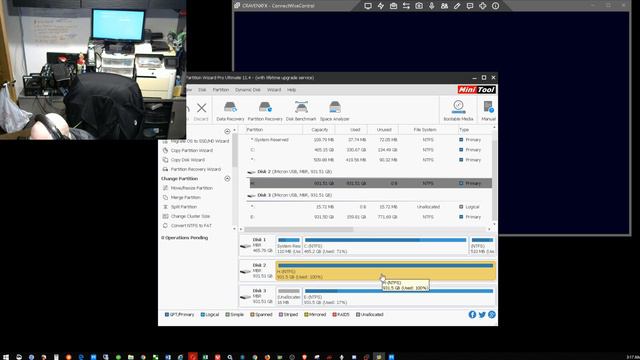The image size is (640, 360).
Task: Click the rightmost social icon beside Twitter
Action: coord(492,314)
